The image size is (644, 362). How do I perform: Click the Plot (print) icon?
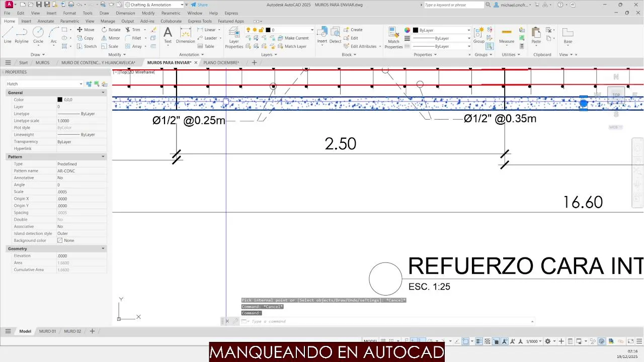[x=70, y=5]
